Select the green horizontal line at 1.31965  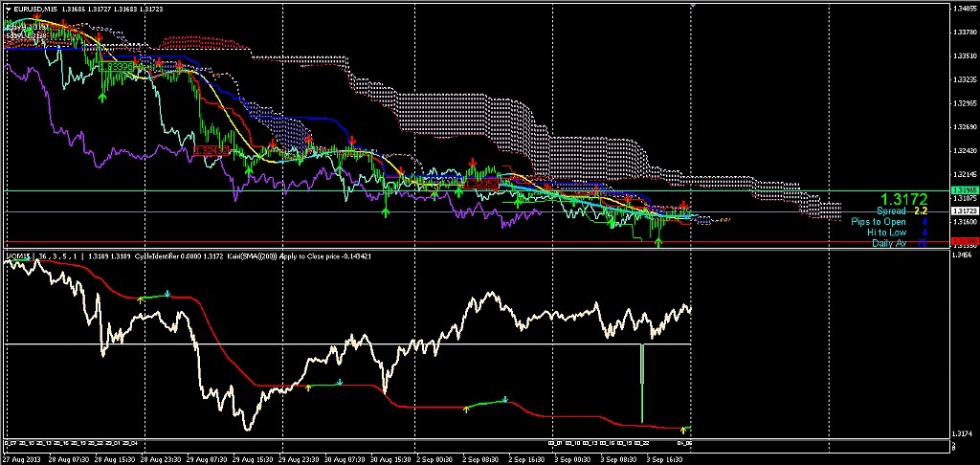coord(475,190)
